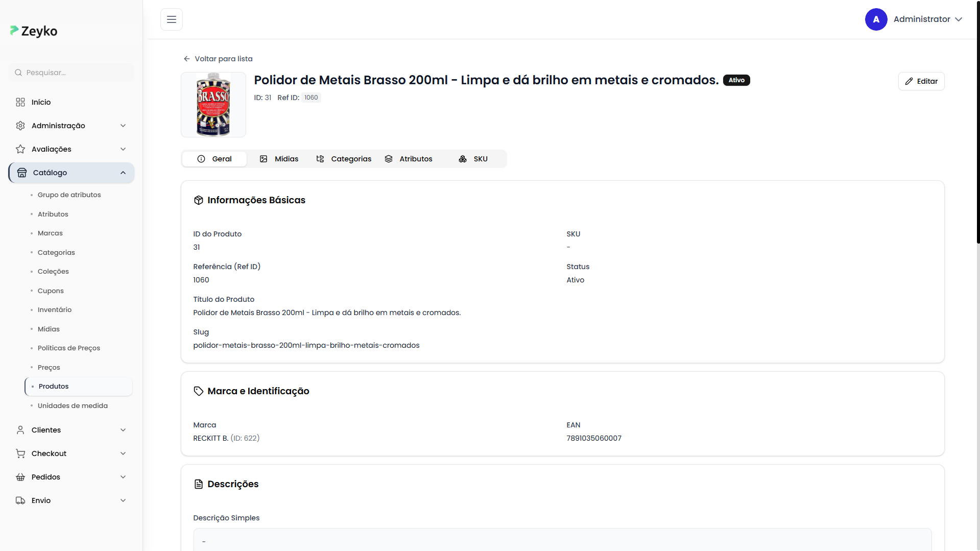Open the SKU tab

tap(473, 159)
